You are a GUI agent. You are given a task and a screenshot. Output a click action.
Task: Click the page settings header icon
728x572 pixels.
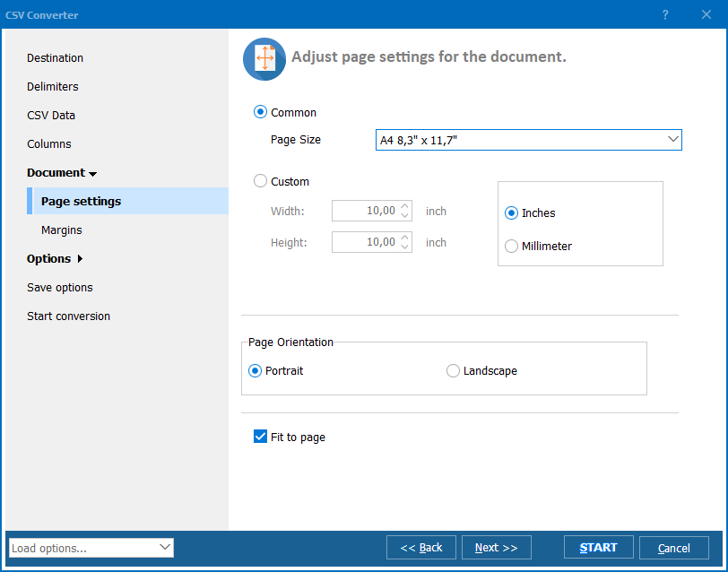click(x=264, y=58)
